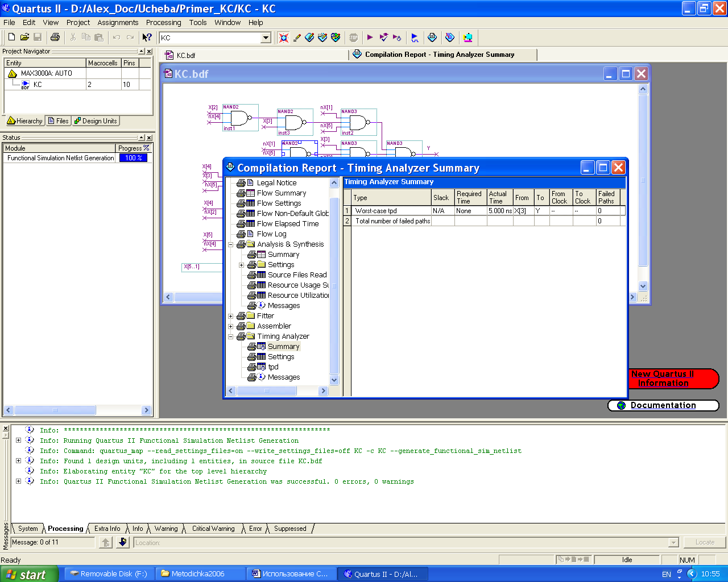Image resolution: width=728 pixels, height=582 pixels.
Task: Open the File menu
Action: point(9,23)
